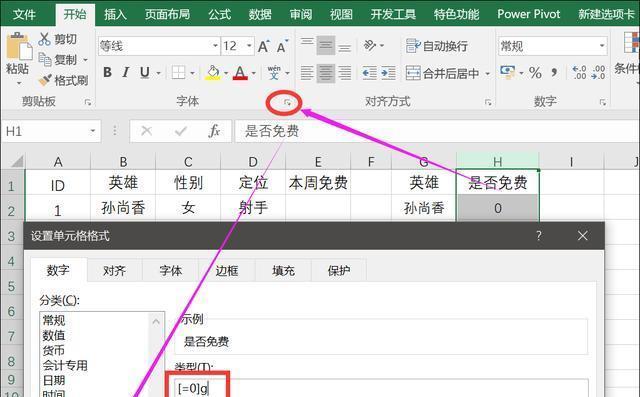This screenshot has width=640, height=397.
Task: Switch to the 数据 ribbon tab
Action: (x=260, y=14)
